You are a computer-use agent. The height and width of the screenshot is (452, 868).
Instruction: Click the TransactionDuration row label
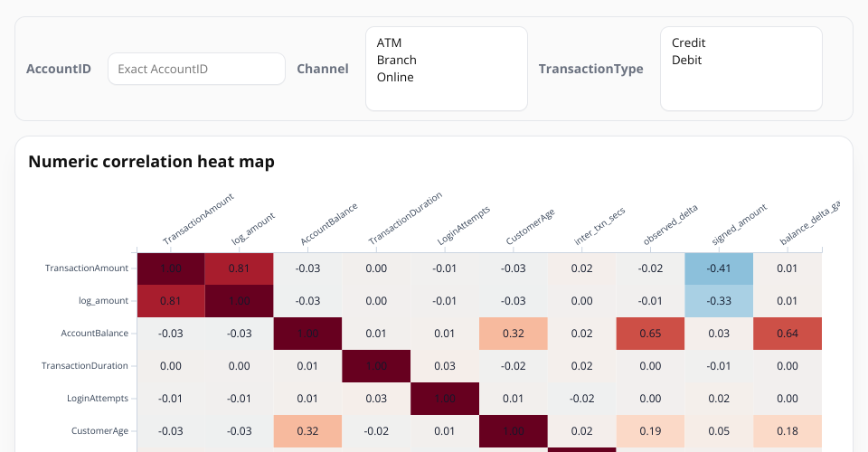click(85, 366)
